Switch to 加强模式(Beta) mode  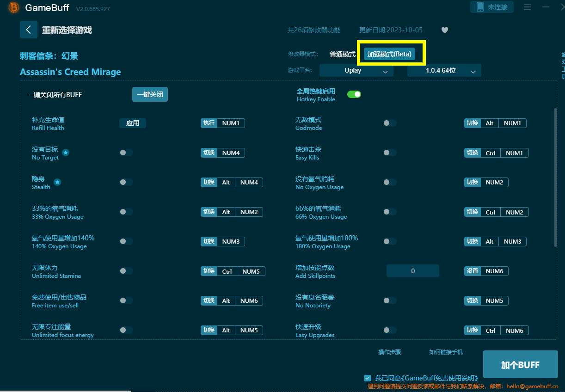389,54
